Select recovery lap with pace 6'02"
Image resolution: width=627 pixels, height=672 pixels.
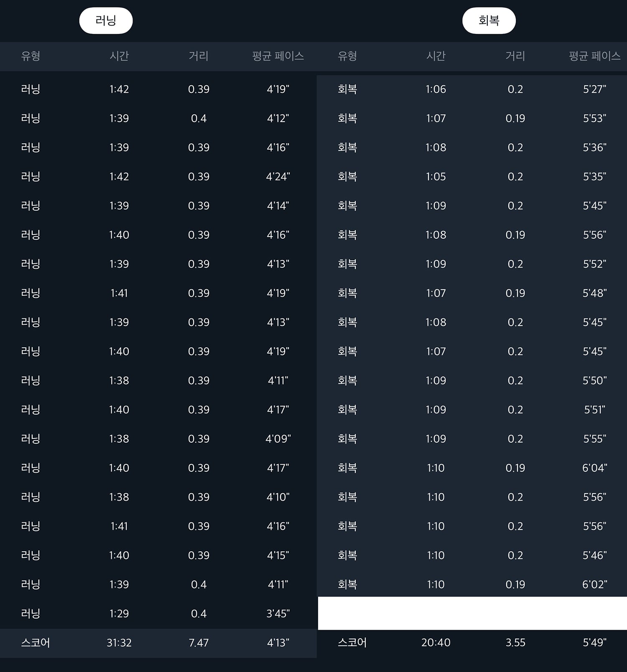(472, 584)
